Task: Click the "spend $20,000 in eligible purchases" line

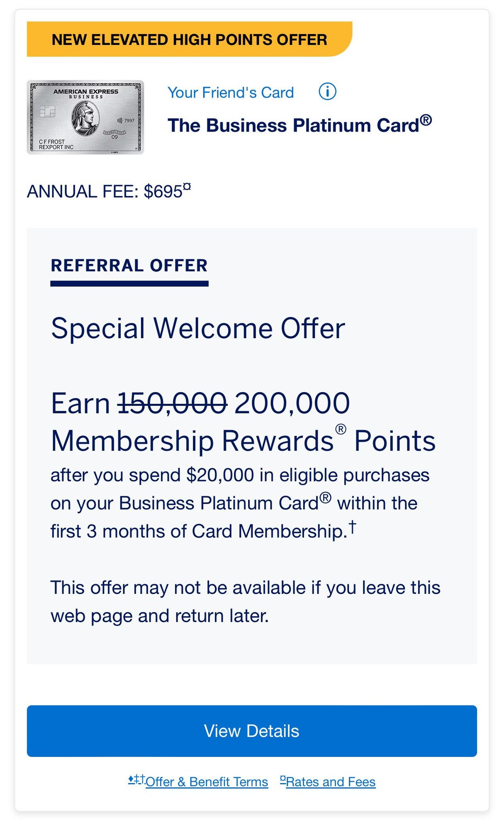Action: tap(240, 475)
